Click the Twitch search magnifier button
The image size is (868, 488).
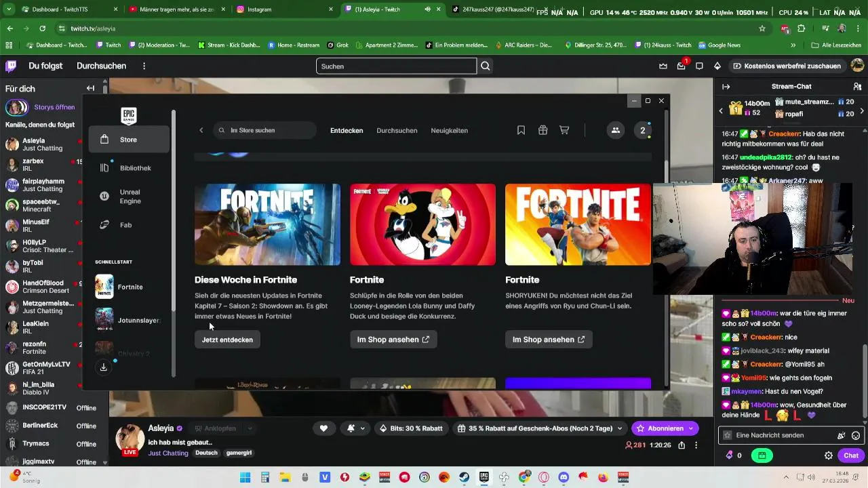coord(486,66)
